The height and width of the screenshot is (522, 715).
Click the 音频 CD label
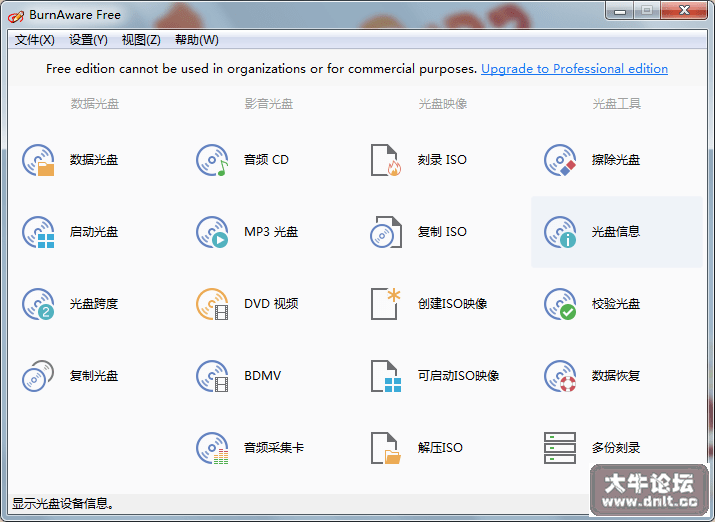[266, 160]
